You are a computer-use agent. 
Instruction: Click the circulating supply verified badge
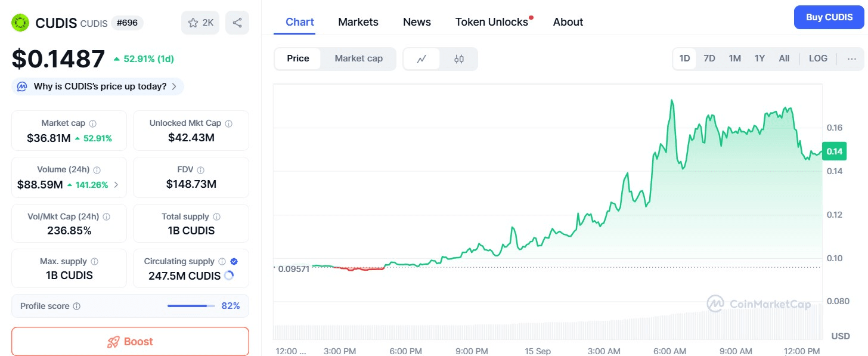click(234, 261)
